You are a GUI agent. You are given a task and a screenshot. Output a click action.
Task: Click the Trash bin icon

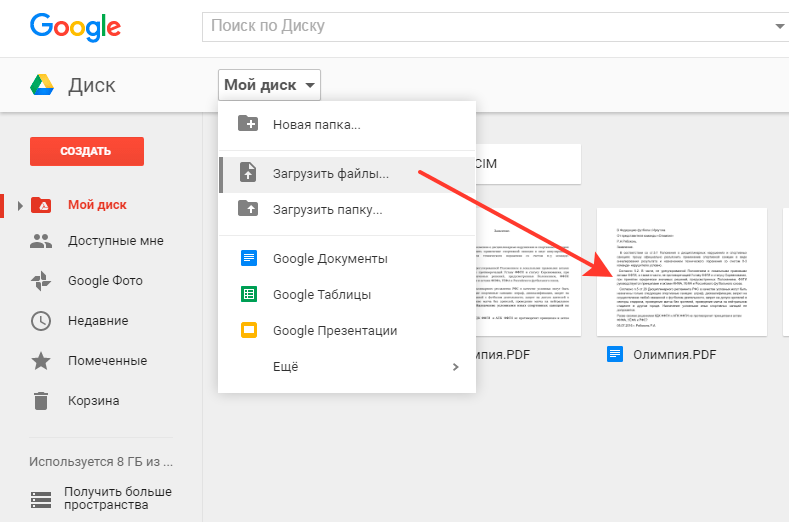[x=41, y=401]
